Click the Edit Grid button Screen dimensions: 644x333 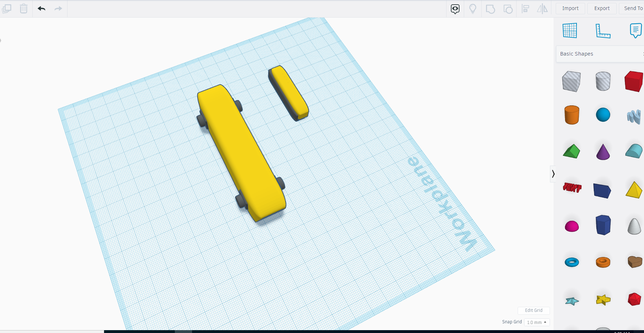point(534,310)
